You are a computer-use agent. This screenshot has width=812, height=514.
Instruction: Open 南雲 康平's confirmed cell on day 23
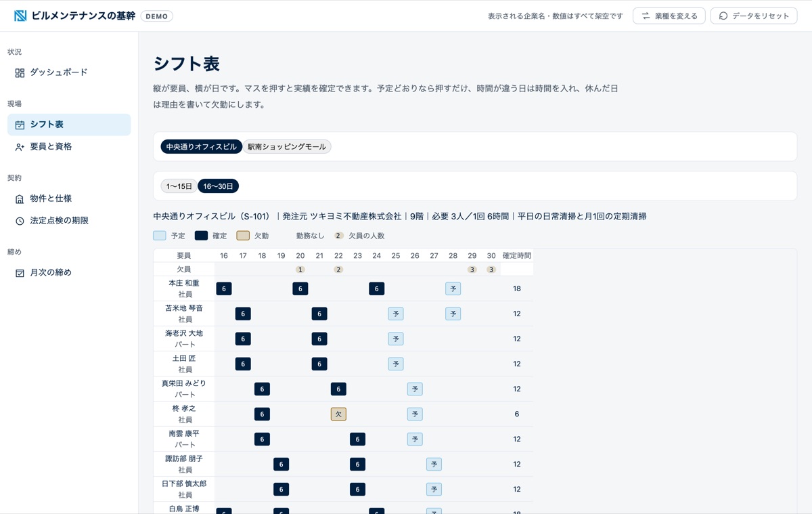[x=358, y=439]
